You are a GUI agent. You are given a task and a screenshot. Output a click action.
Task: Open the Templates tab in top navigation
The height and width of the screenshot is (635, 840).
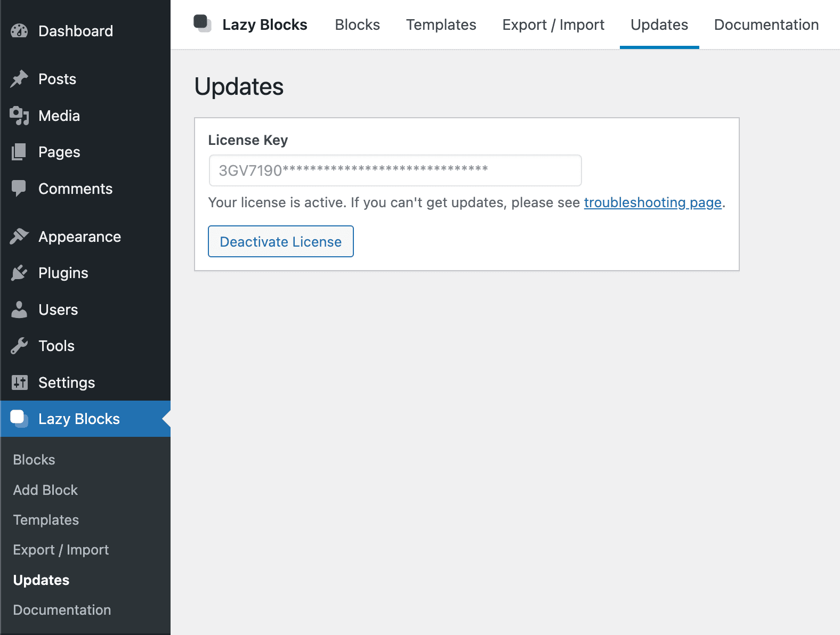click(441, 25)
